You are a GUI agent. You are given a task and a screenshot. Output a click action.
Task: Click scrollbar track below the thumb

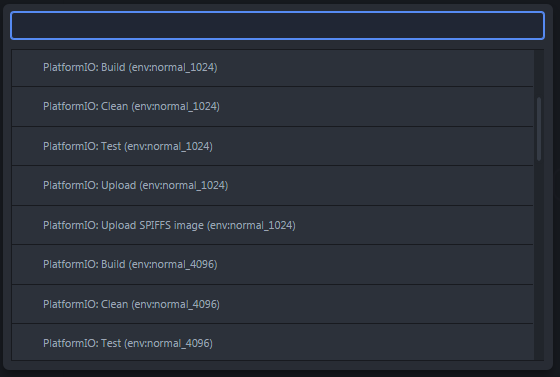click(539, 261)
